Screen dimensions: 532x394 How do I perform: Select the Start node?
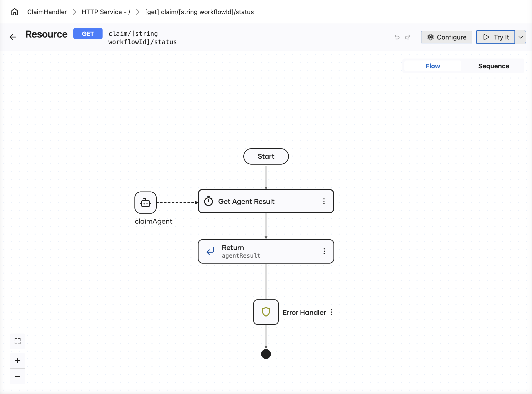(266, 156)
